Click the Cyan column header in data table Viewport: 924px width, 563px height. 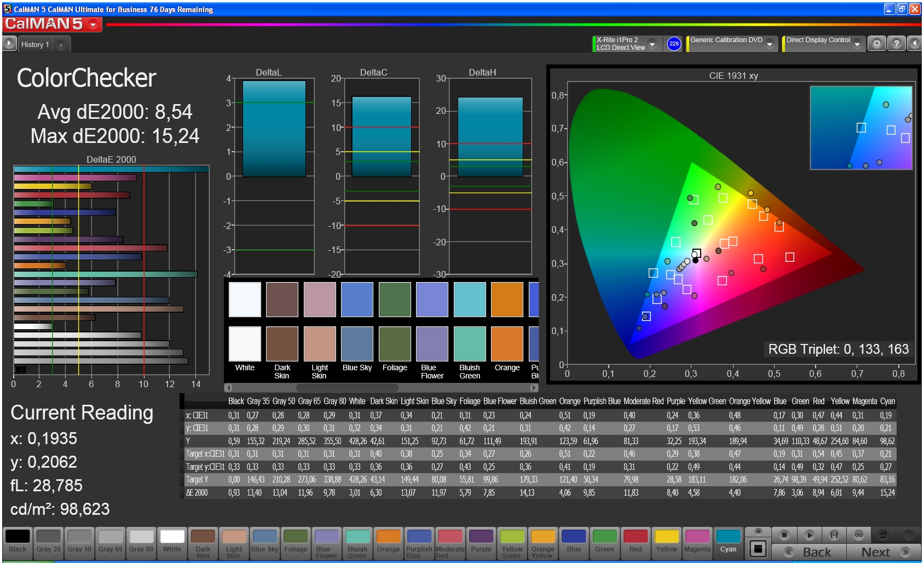click(x=887, y=401)
